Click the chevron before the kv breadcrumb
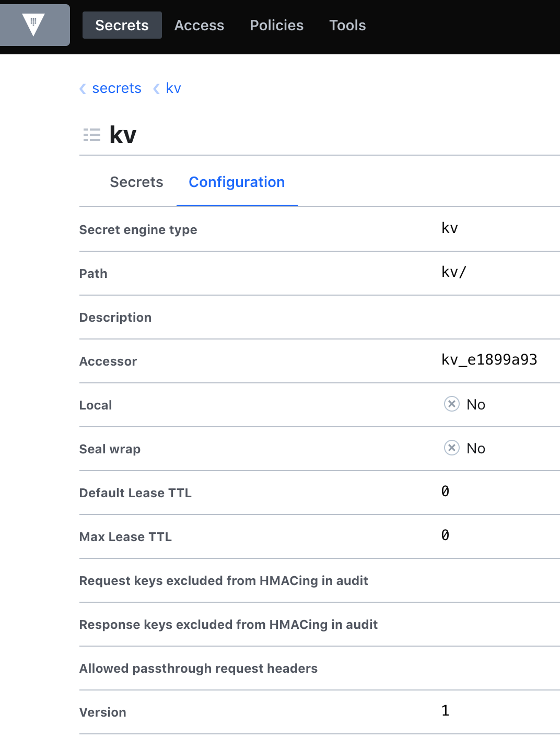Viewport: 560px width, 749px height. [156, 89]
